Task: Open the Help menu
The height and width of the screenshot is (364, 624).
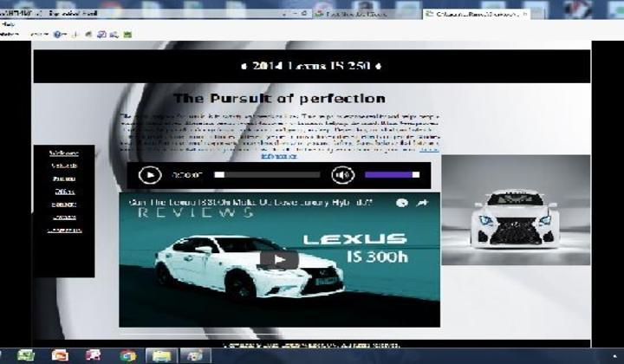Action: point(8,24)
